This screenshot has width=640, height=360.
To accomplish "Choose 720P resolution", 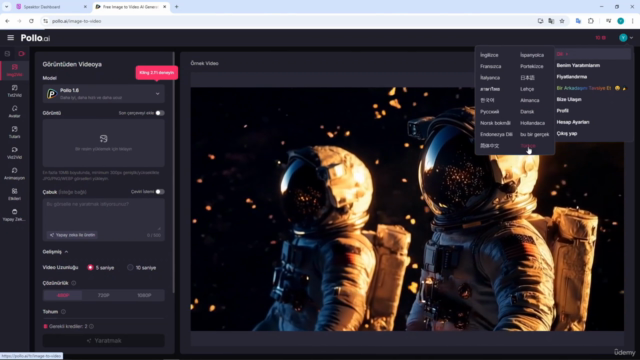I will point(103,295).
